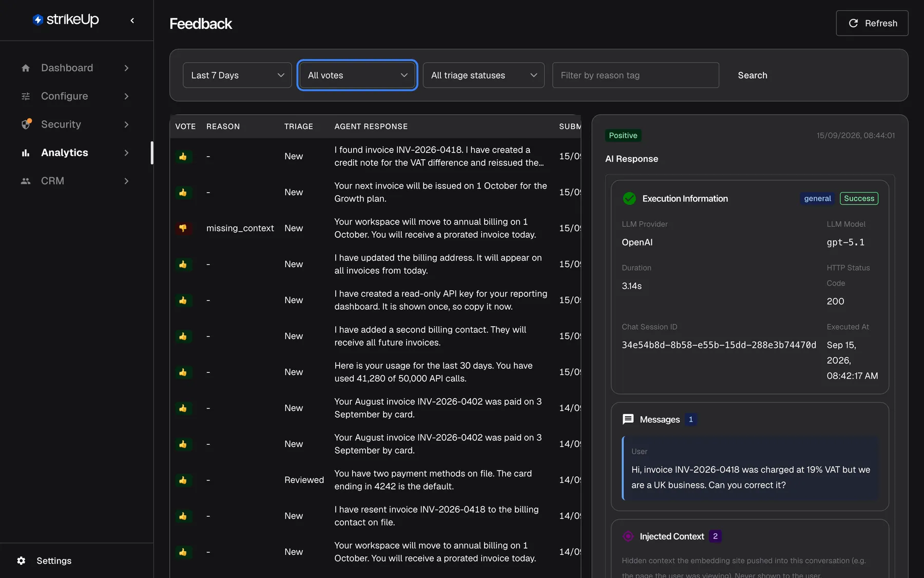The image size is (924, 578).
Task: Click thumbs-down on the missing_context row
Action: pos(183,228)
